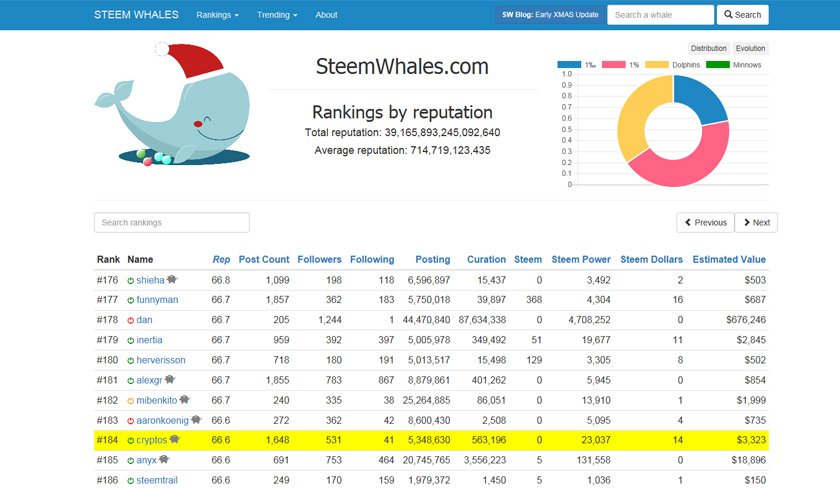
Task: Click the red power icon beside dan
Action: pyautogui.click(x=130, y=320)
